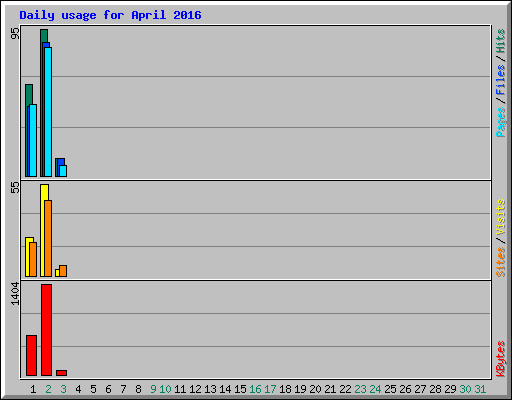Click day '13' on the x-axis
The height and width of the screenshot is (400, 512).
click(x=210, y=389)
